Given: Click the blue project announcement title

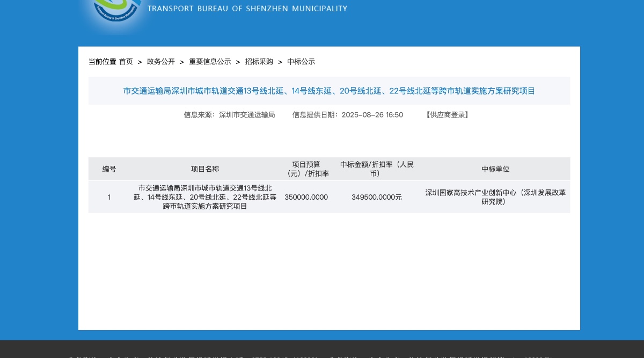Looking at the screenshot, I should point(329,91).
